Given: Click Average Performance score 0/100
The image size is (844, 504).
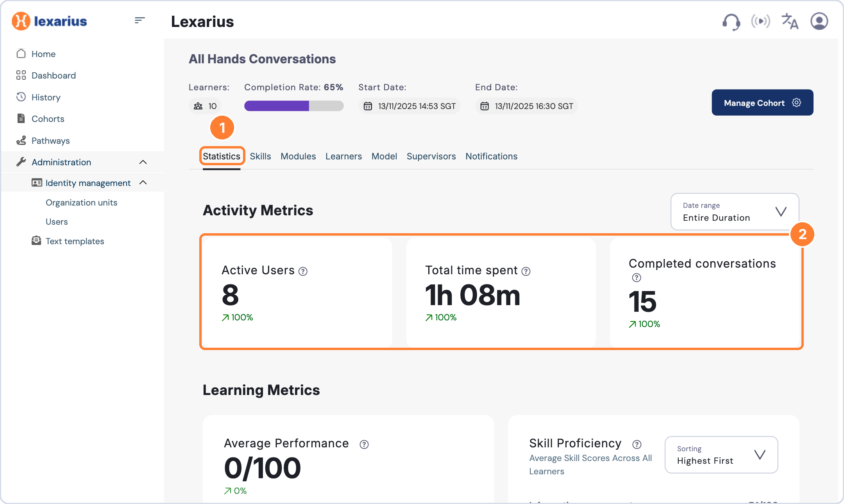Looking at the screenshot, I should pos(262,468).
